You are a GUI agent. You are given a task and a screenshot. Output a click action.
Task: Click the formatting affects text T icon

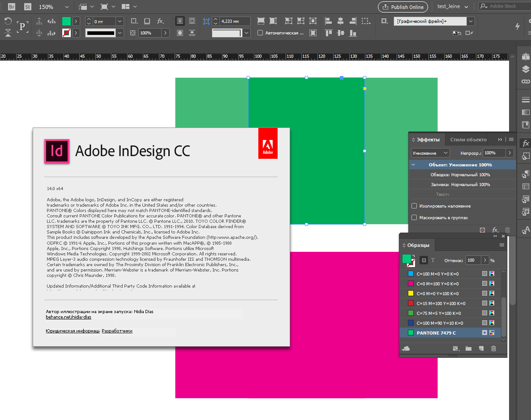[x=433, y=260]
